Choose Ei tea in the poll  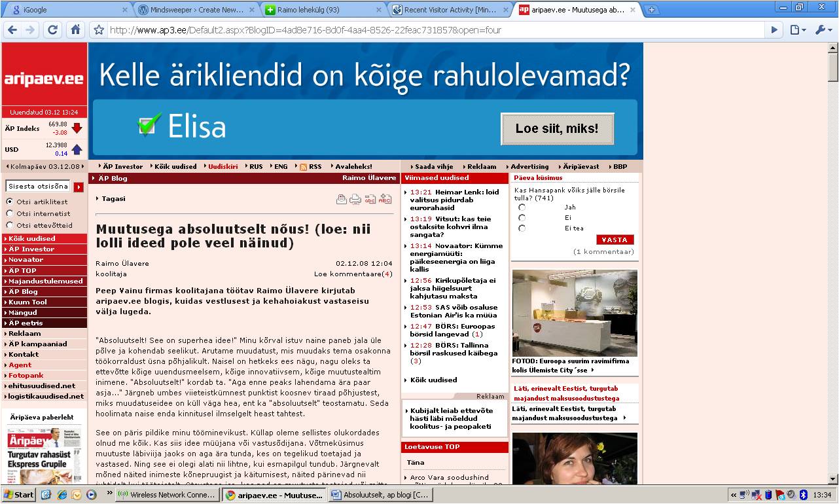pos(522,228)
